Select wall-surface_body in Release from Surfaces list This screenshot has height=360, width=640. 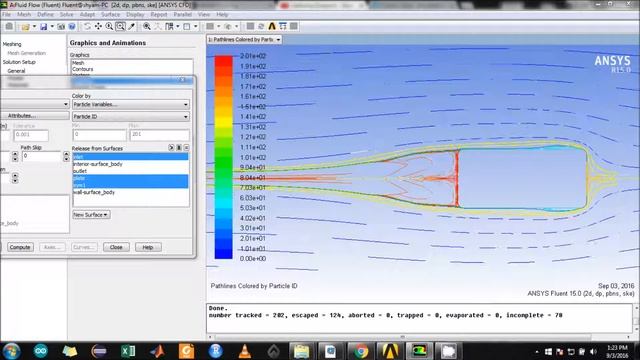(x=130, y=192)
